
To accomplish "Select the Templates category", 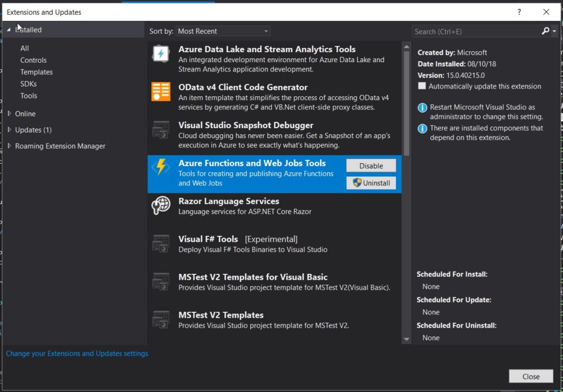I will point(36,72).
